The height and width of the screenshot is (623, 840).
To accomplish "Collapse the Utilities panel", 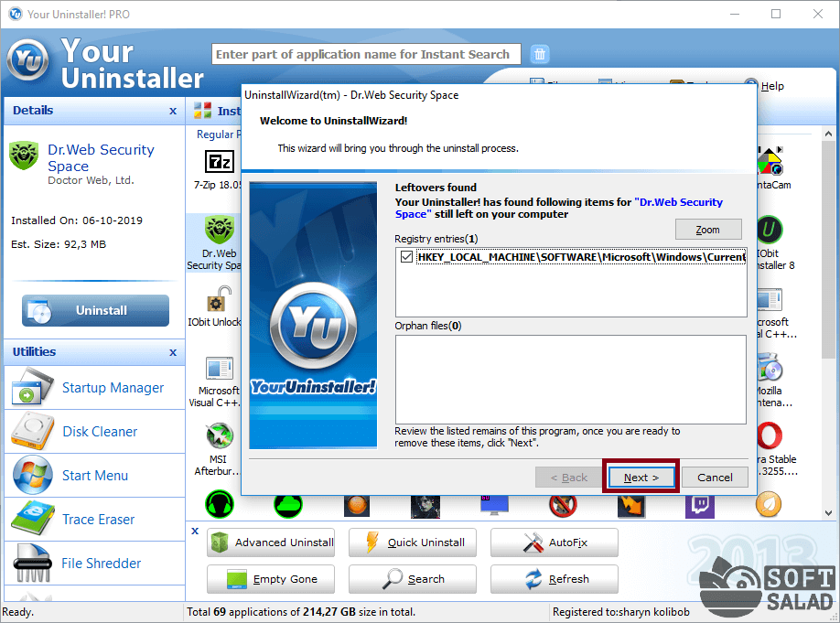I will [x=173, y=352].
